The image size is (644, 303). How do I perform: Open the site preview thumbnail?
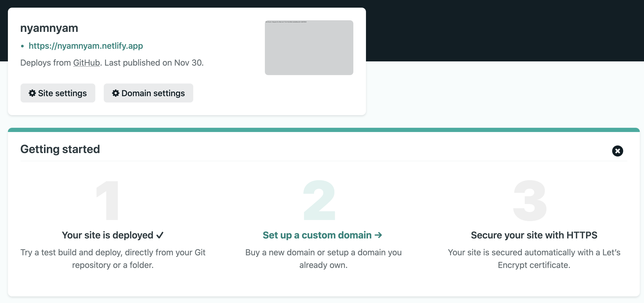pos(309,48)
